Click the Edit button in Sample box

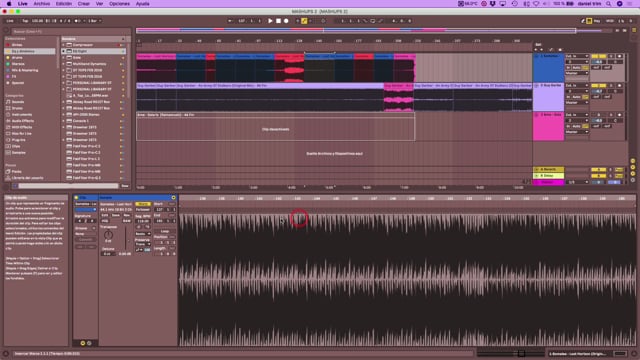[105, 215]
